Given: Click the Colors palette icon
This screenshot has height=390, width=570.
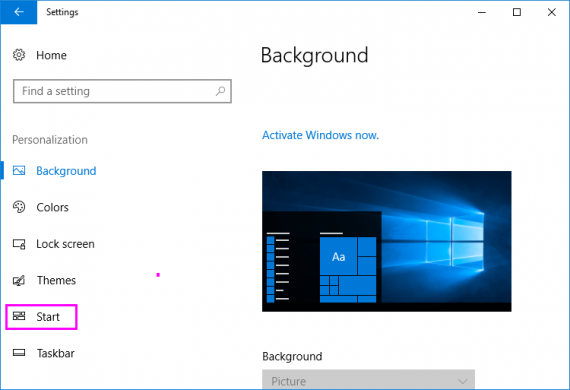Looking at the screenshot, I should click(19, 207).
